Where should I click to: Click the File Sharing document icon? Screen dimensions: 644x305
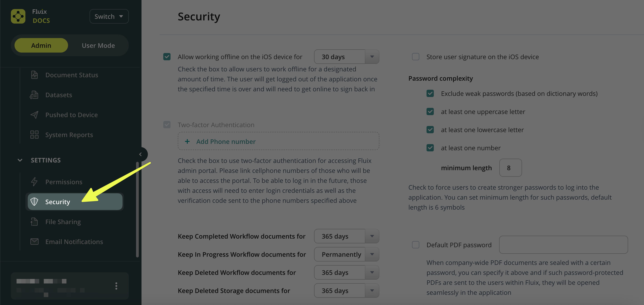click(x=34, y=222)
